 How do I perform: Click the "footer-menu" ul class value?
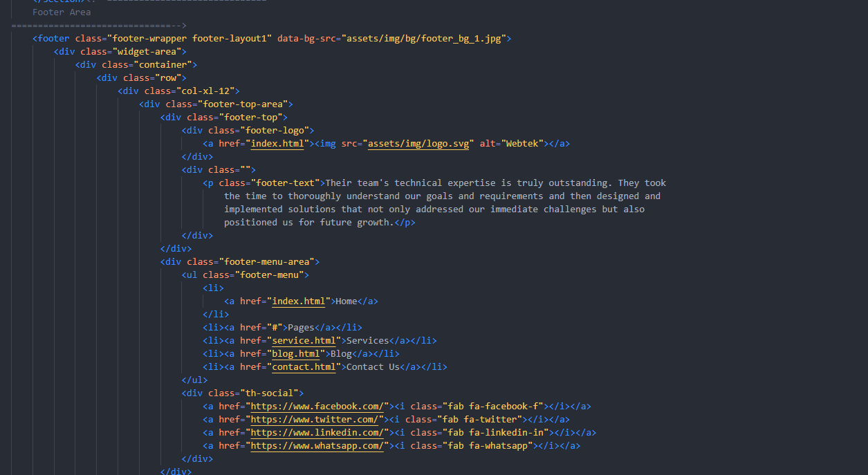pos(272,275)
